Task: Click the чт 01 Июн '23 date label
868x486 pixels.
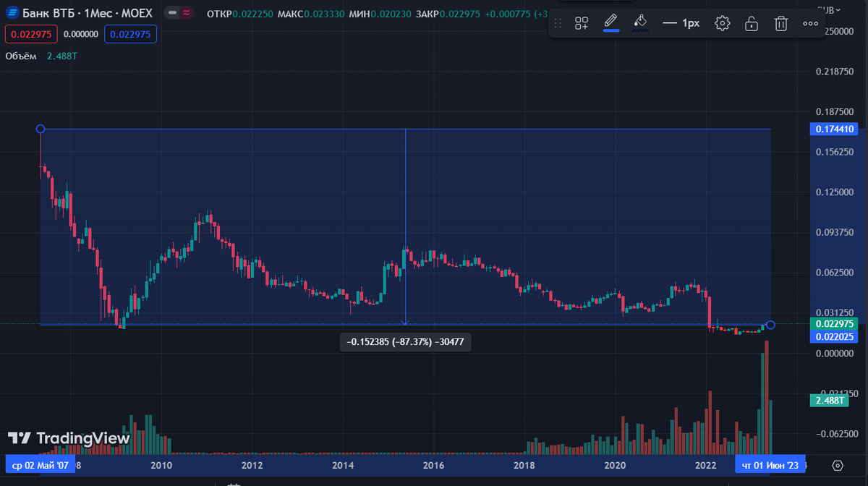Action: [x=770, y=465]
